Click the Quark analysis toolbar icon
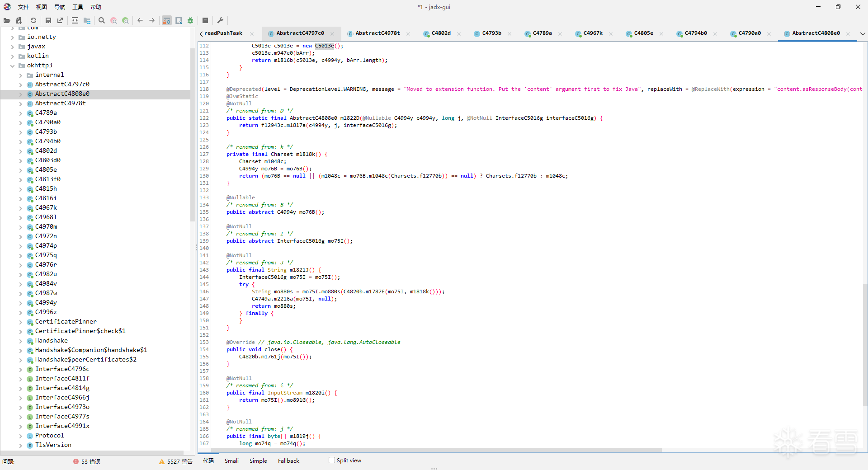This screenshot has width=868, height=470. tap(179, 20)
